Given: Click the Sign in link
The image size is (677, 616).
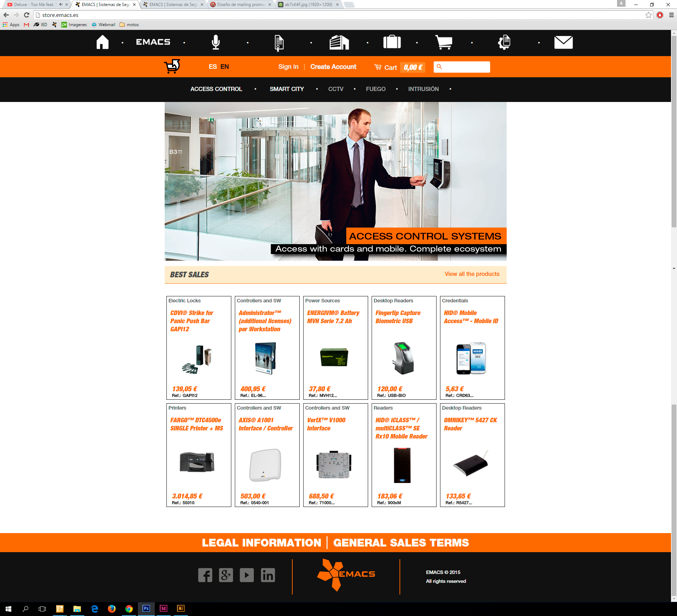Looking at the screenshot, I should coord(288,67).
